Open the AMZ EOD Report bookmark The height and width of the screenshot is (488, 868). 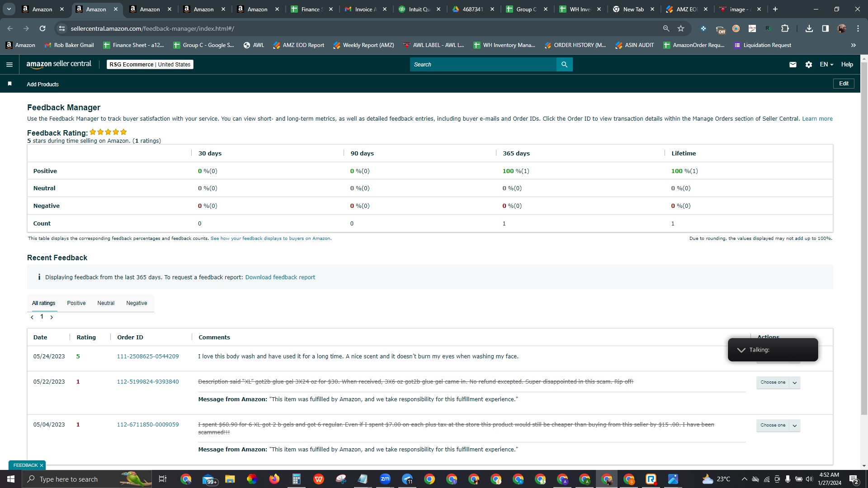tap(299, 45)
